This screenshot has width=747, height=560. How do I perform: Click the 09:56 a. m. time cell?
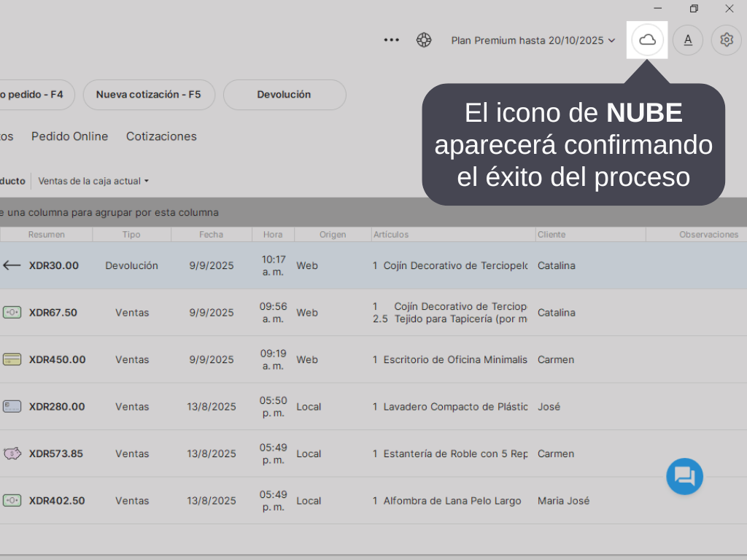(274, 313)
